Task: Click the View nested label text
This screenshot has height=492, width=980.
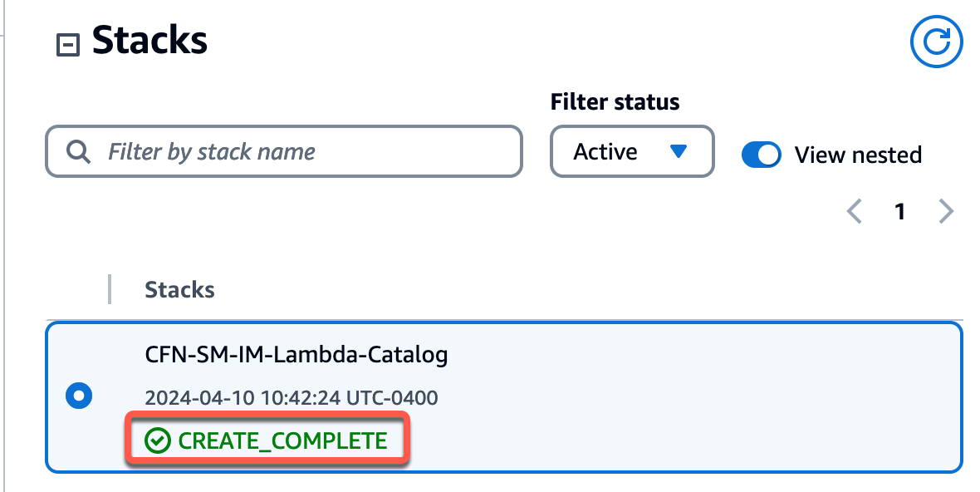Action: [858, 155]
